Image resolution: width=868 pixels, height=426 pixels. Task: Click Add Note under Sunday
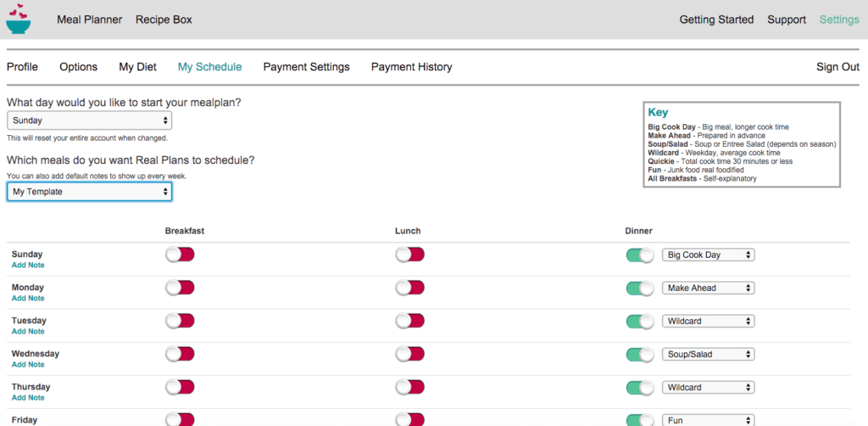[x=28, y=266]
